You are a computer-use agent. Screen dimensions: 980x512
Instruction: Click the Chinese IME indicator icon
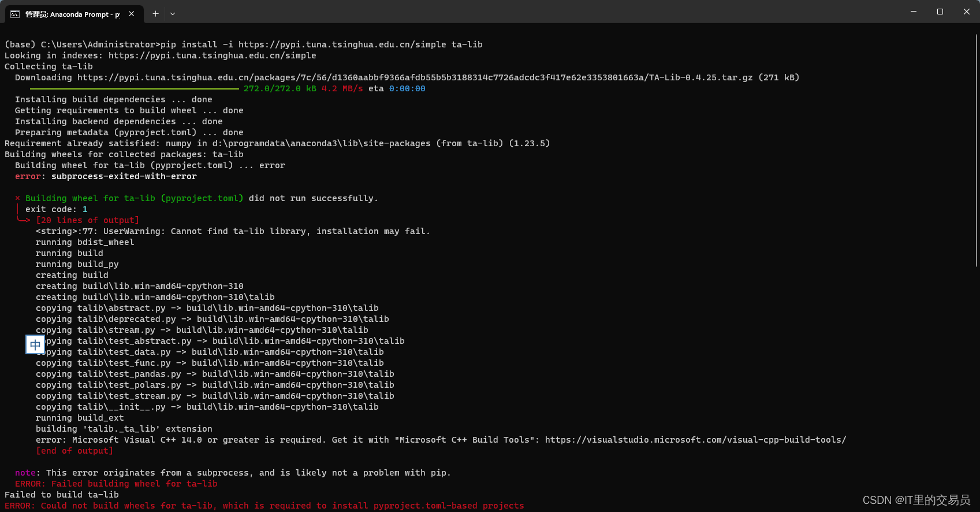[x=35, y=345]
